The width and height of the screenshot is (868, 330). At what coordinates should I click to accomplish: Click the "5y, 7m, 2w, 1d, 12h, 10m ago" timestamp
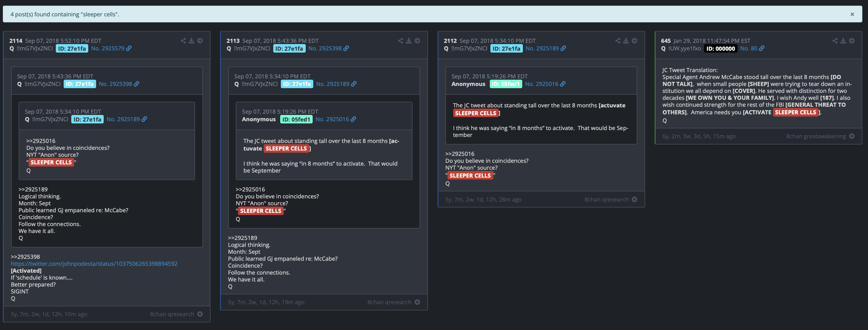tap(49, 314)
